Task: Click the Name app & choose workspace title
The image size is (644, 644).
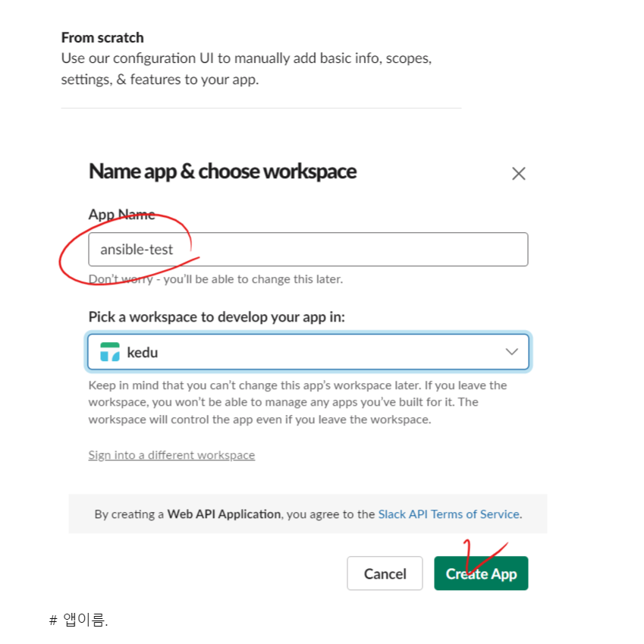Action: click(222, 171)
